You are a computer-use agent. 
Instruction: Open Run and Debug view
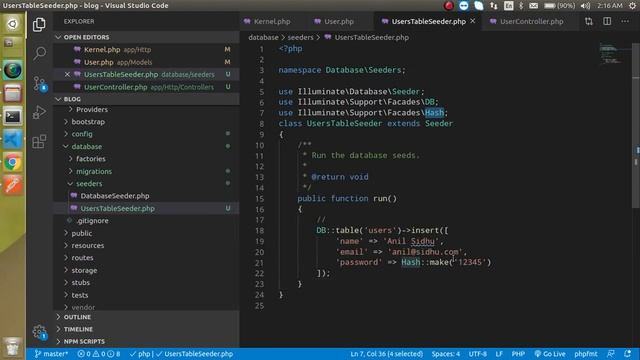pos(39,112)
